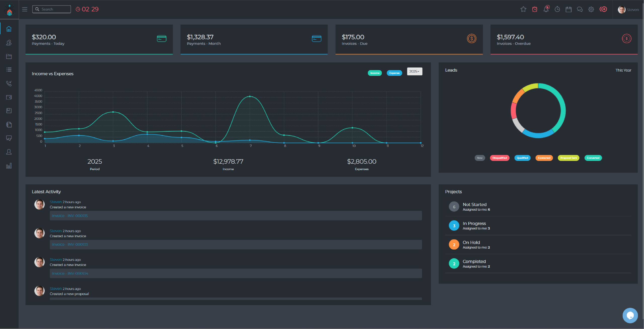Image resolution: width=644 pixels, height=329 pixels.
Task: Open the Steven user profile menu
Action: tap(628, 10)
